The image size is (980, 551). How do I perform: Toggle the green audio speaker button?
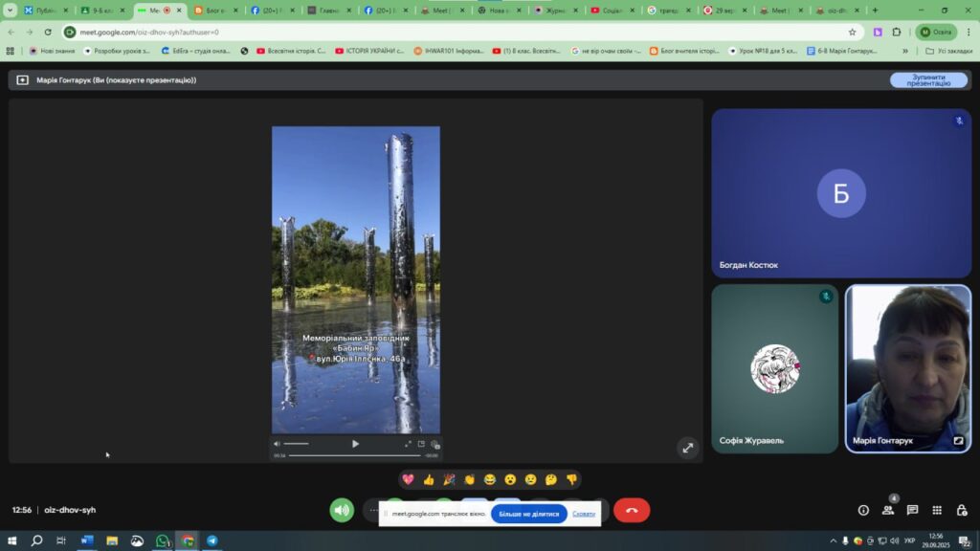[342, 511]
